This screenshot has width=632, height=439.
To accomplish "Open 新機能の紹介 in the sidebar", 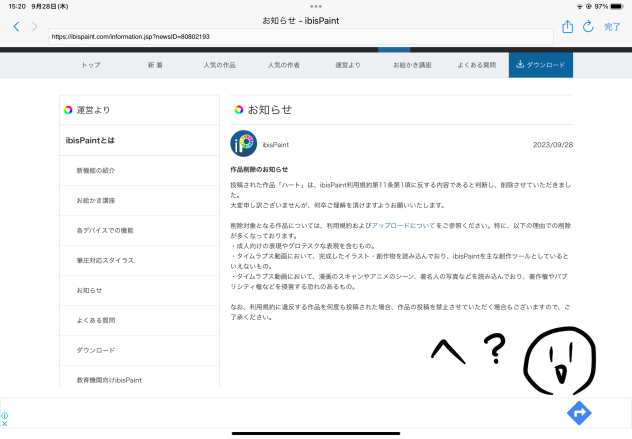I will tap(96, 171).
